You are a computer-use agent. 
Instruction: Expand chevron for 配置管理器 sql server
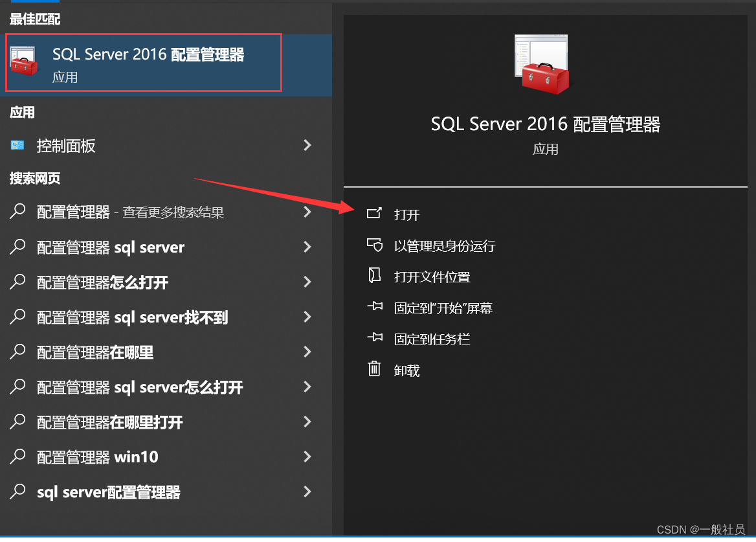[x=307, y=247]
